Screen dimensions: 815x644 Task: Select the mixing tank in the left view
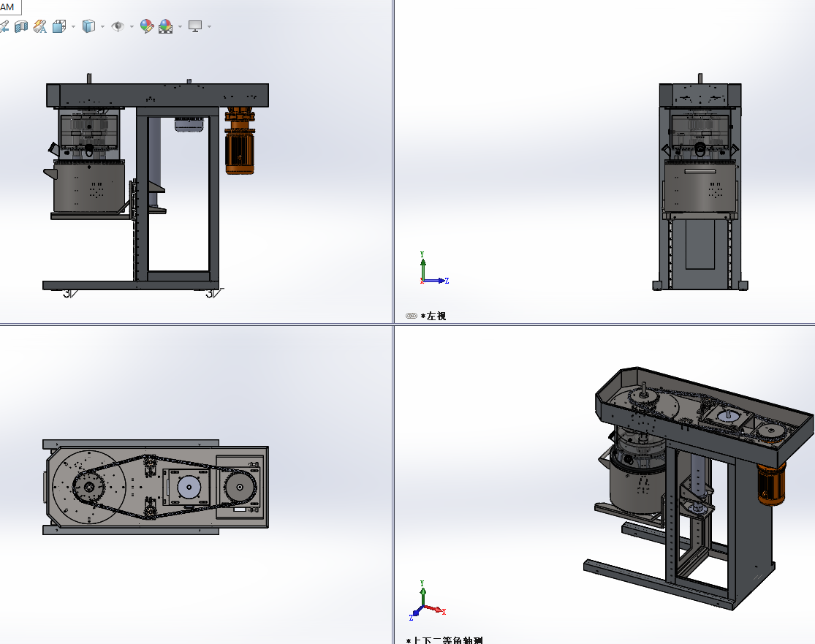point(701,186)
